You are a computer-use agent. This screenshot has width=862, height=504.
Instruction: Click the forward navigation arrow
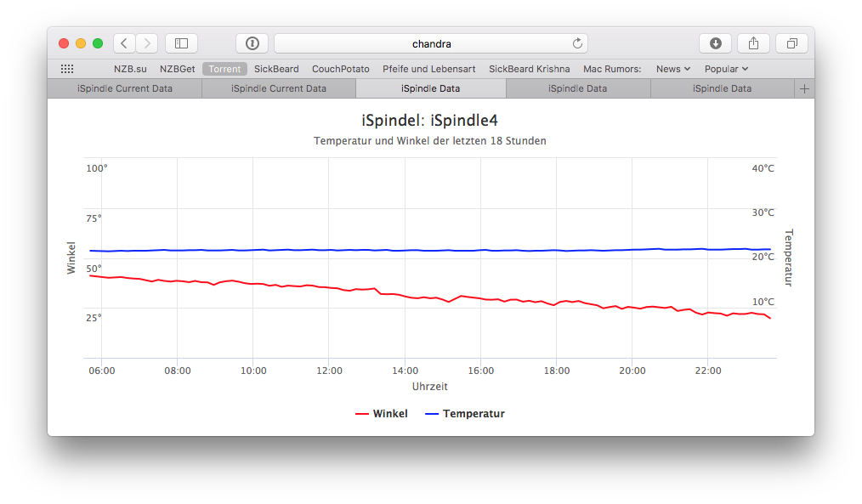(x=146, y=43)
